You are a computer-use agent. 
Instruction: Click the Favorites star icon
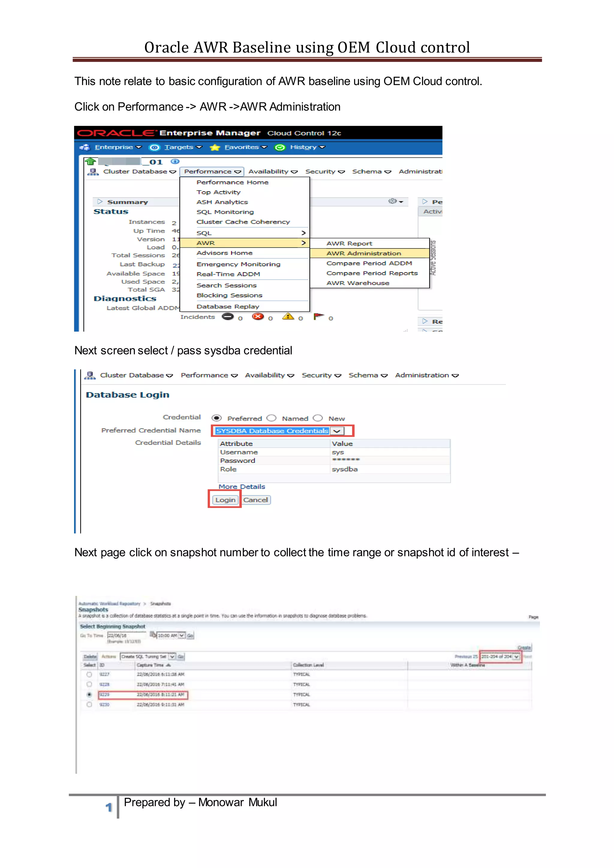pyautogui.click(x=215, y=147)
